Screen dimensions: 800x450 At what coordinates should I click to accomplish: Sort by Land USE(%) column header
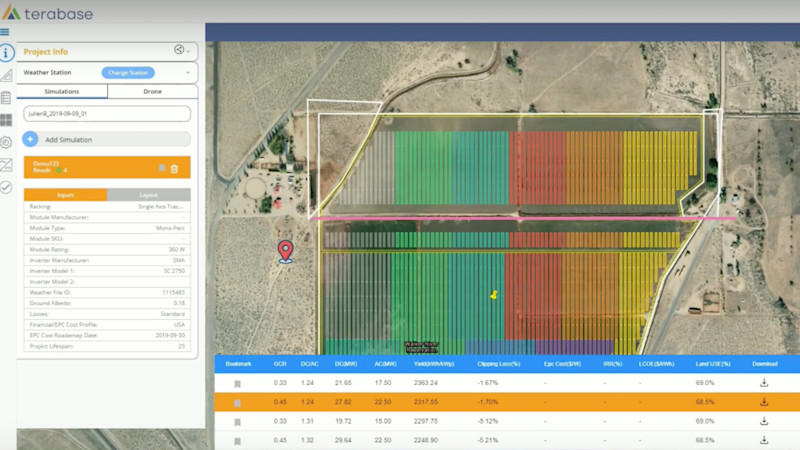pyautogui.click(x=713, y=364)
